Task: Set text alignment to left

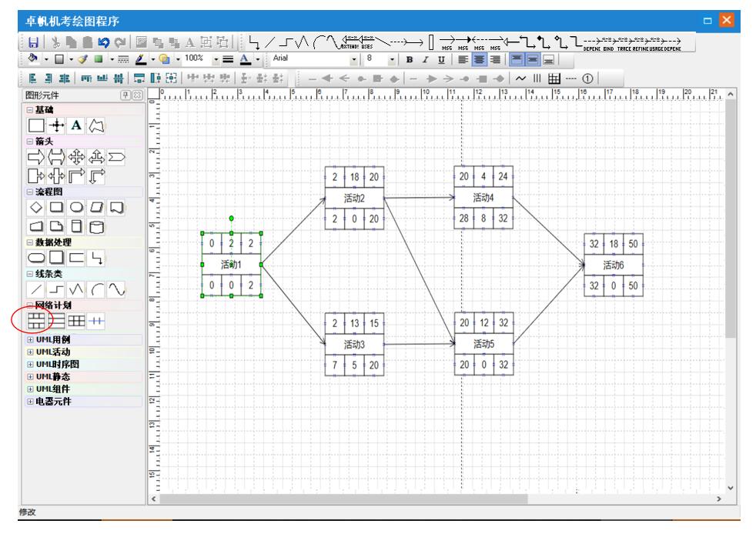Action: [463, 59]
